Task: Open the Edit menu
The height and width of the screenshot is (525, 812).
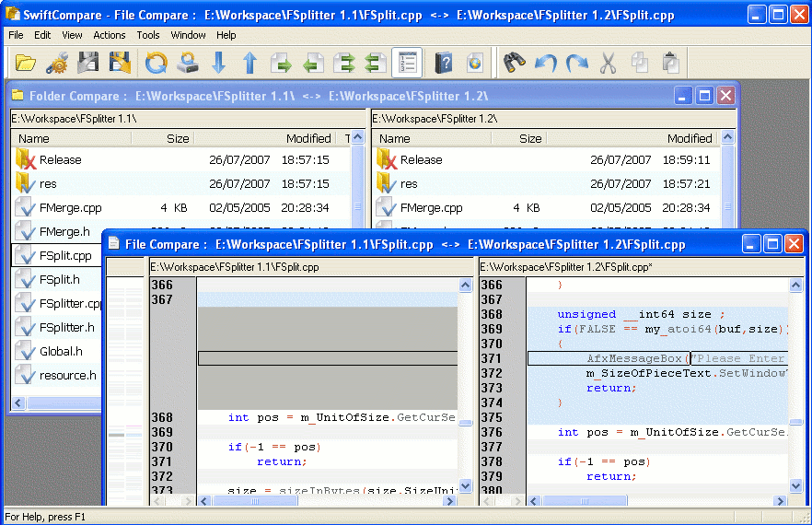Action: point(42,35)
